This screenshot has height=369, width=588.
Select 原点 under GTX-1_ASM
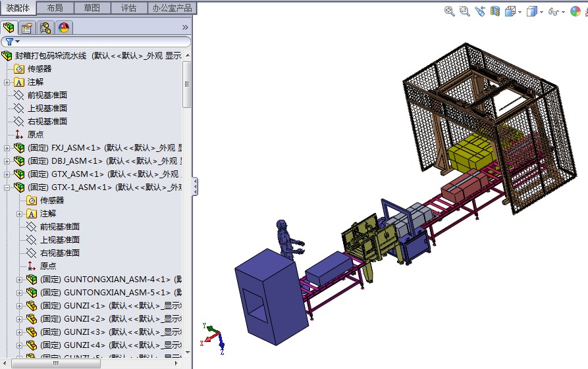tap(47, 266)
